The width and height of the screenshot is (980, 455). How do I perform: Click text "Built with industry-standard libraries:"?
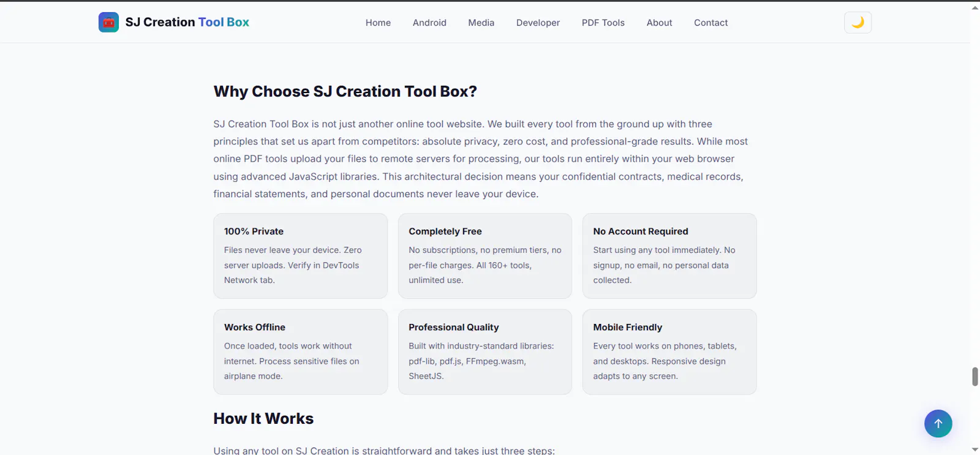[x=481, y=346]
